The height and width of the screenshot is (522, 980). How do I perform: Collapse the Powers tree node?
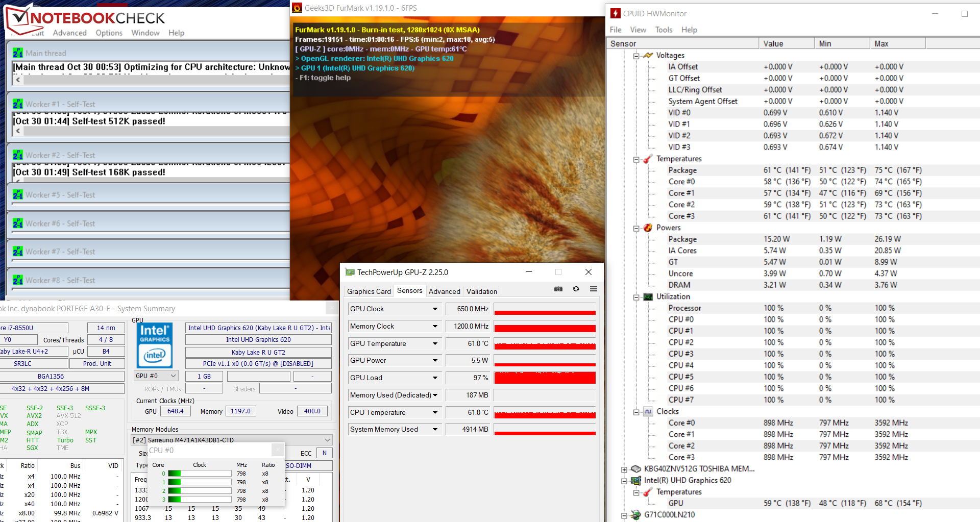[x=636, y=228]
